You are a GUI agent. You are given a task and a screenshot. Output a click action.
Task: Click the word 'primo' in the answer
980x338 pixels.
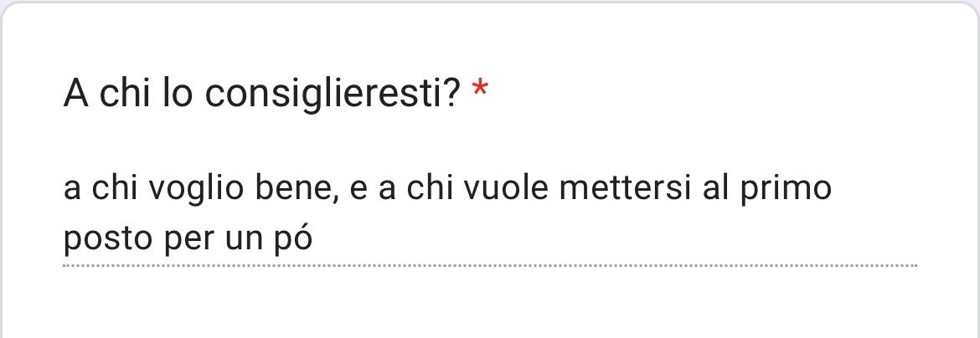786,190
